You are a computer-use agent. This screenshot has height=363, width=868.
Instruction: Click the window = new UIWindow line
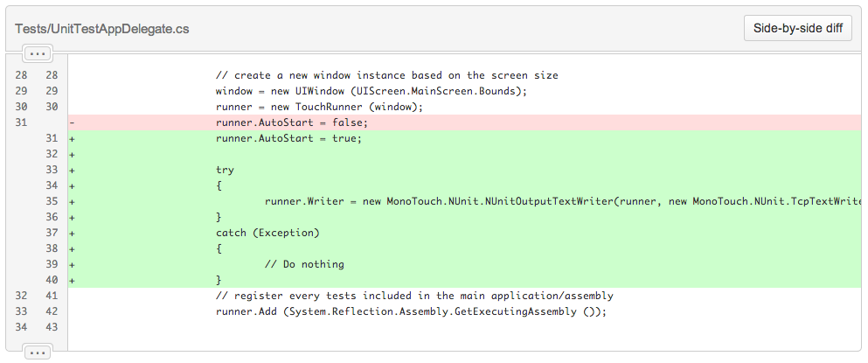(465, 91)
